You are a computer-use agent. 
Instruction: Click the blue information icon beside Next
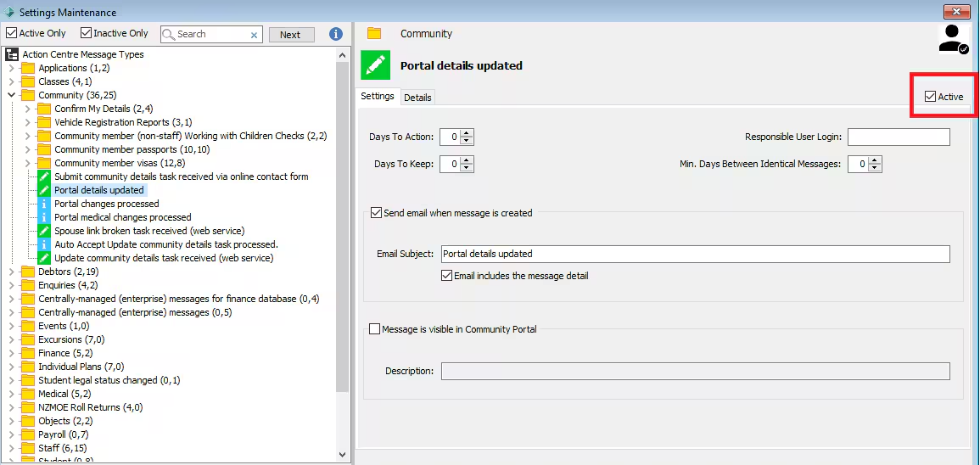coord(336,35)
